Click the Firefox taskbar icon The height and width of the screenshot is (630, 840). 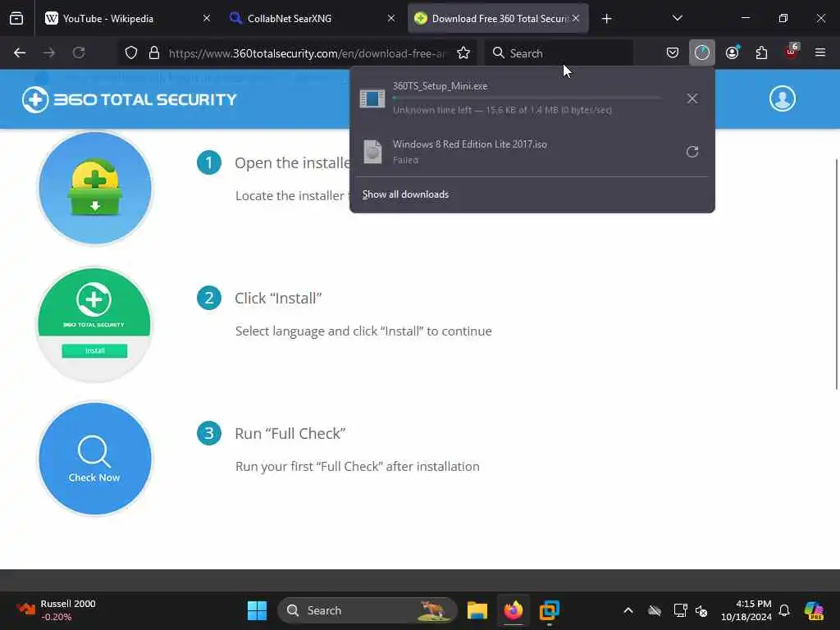pos(514,610)
